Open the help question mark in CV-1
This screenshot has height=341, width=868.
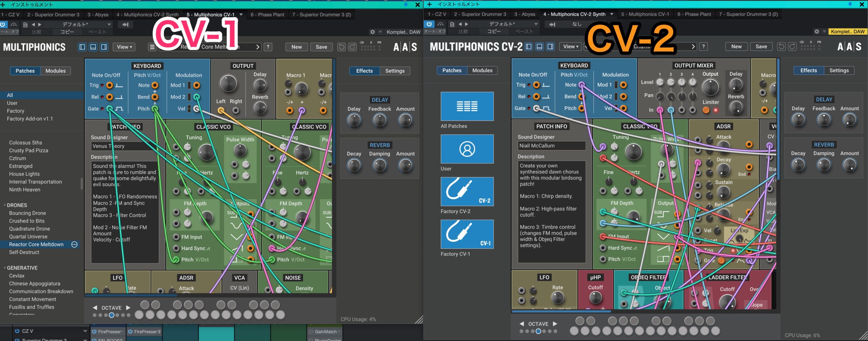[x=268, y=47]
